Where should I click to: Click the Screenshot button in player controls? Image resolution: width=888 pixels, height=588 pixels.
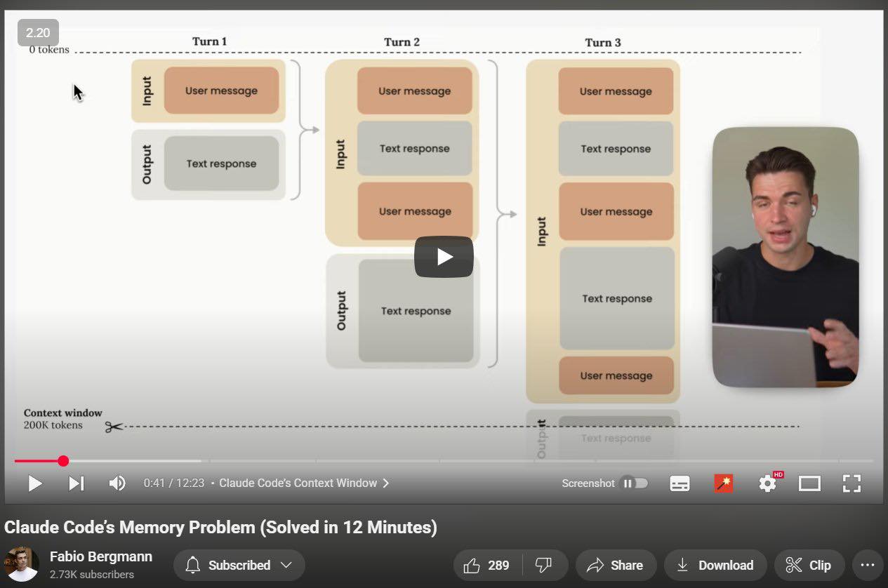point(588,483)
